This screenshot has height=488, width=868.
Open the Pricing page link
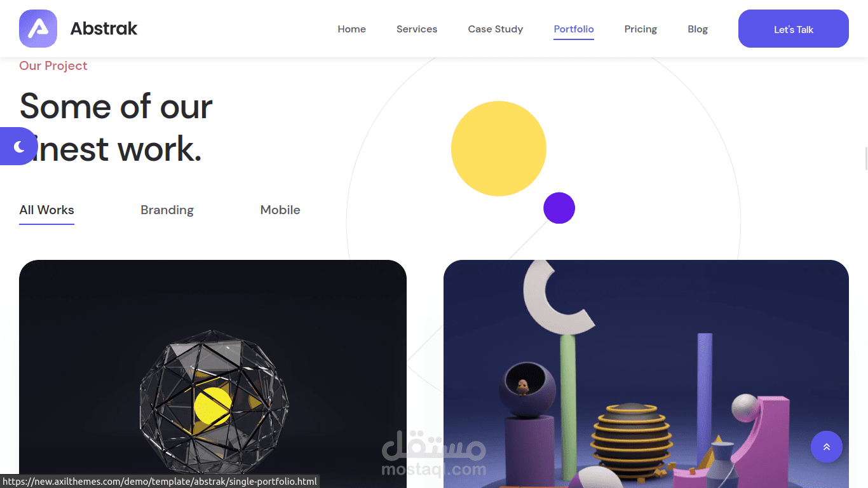(x=641, y=29)
